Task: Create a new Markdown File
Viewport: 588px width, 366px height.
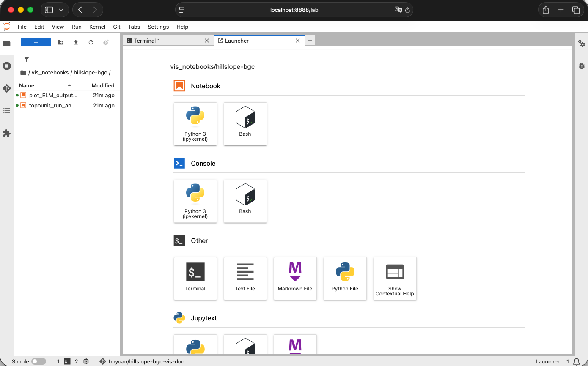Action: (x=295, y=279)
